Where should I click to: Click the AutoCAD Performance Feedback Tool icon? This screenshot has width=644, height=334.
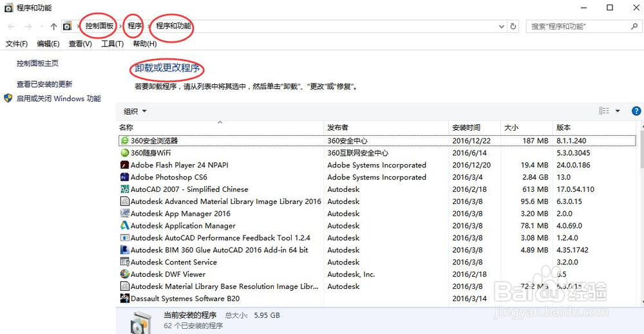[125, 238]
